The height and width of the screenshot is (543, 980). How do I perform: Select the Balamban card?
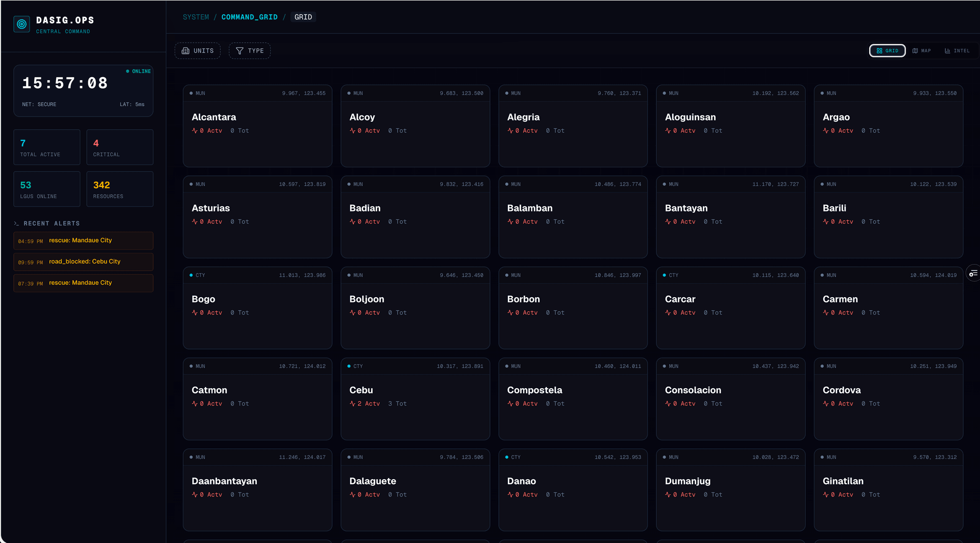pyautogui.click(x=573, y=217)
